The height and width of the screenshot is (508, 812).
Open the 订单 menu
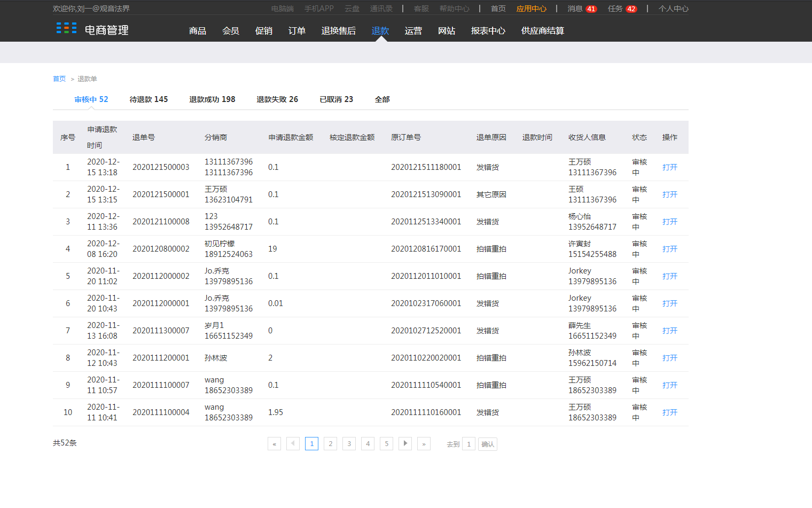point(297,31)
